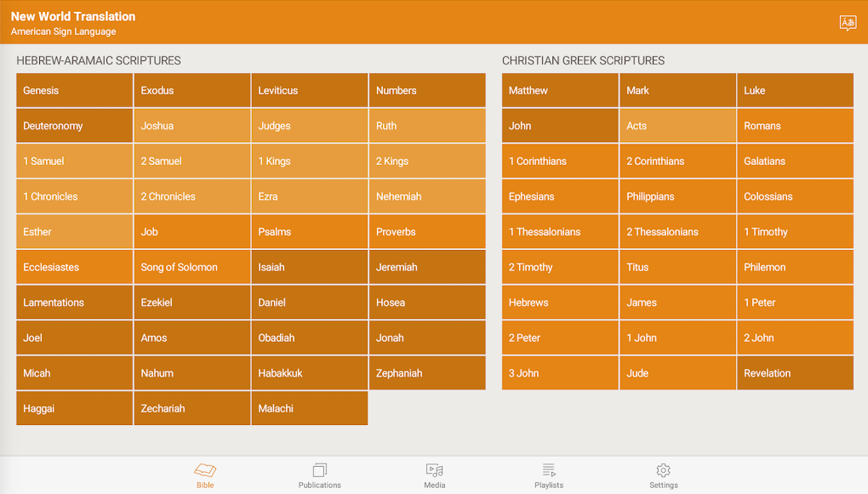This screenshot has height=494, width=868.
Task: Select the Matthew tile
Action: [560, 90]
